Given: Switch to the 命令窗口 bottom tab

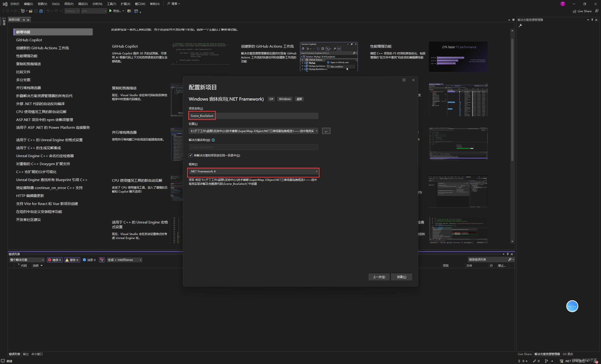Looking at the screenshot, I should [37, 354].
